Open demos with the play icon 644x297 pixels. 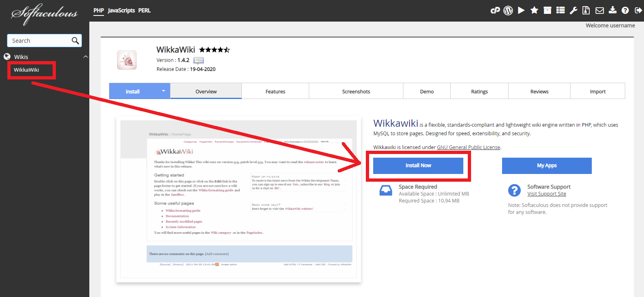[521, 11]
